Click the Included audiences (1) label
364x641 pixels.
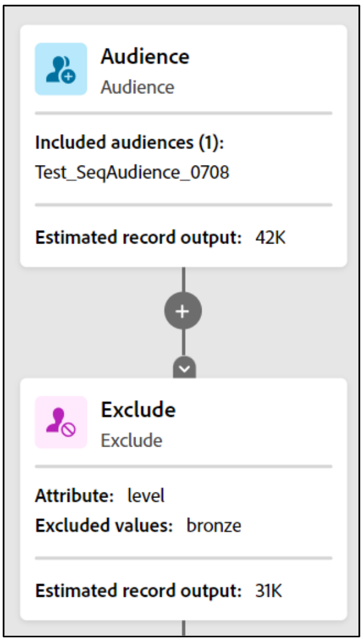129,143
